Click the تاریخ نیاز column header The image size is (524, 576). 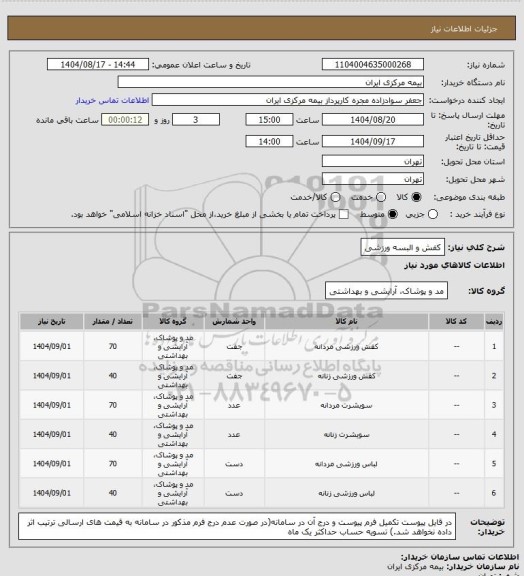point(51,321)
